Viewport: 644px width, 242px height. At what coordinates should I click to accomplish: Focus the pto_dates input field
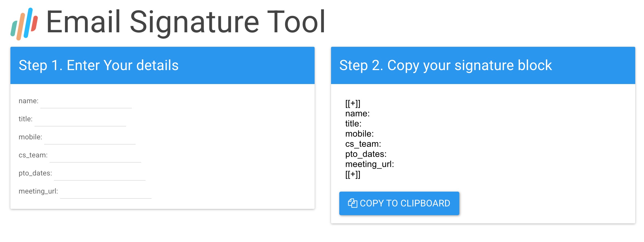tap(100, 174)
